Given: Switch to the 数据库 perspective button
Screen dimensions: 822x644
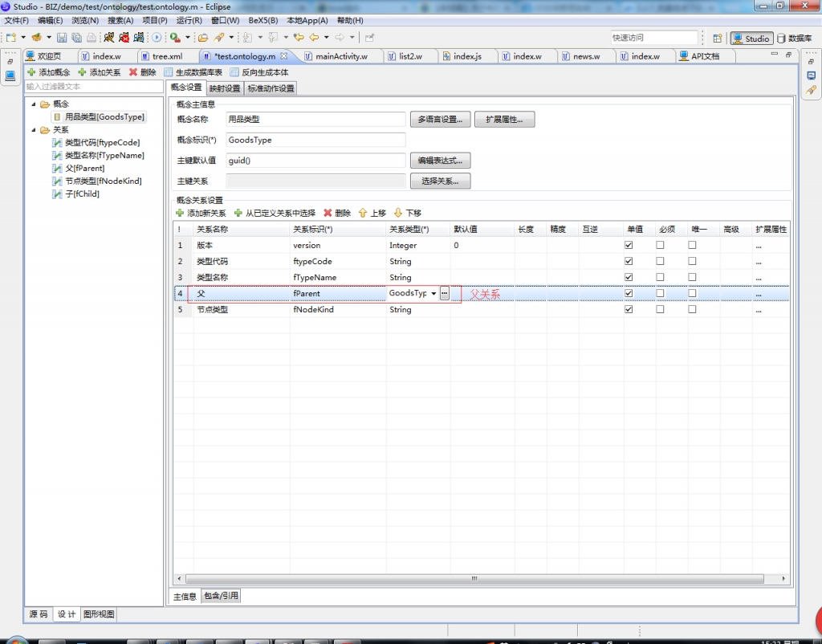Looking at the screenshot, I should [794, 39].
